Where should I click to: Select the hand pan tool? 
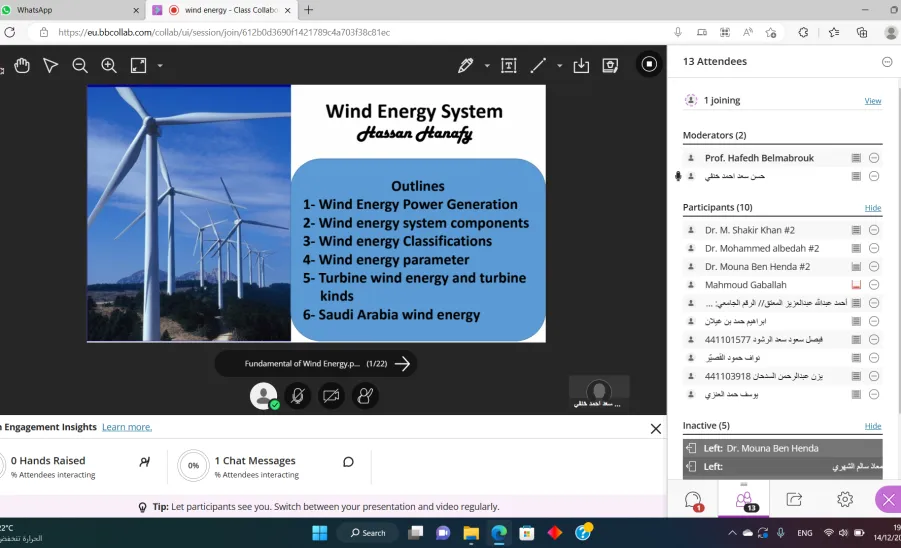pyautogui.click(x=22, y=65)
